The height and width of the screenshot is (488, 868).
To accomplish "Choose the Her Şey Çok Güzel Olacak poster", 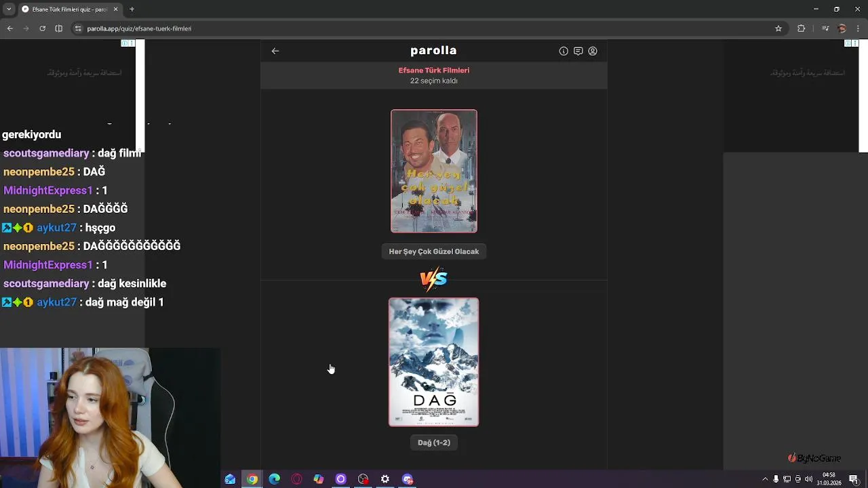I will click(434, 171).
